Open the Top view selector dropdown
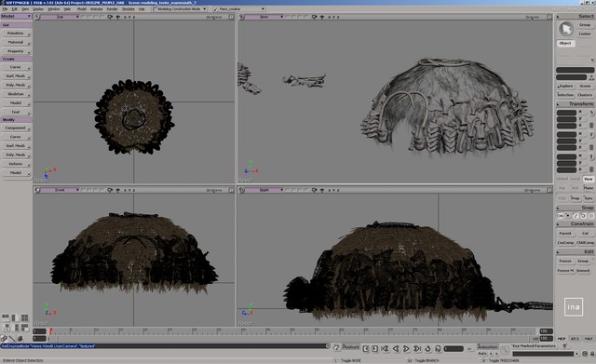Viewport: 596px width, 364px height. 60,17
